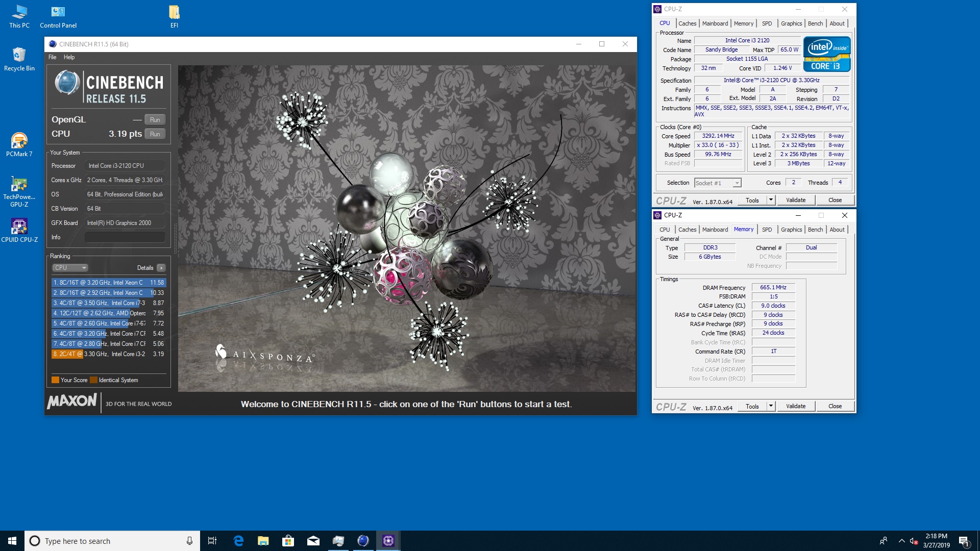The height and width of the screenshot is (551, 980).
Task: Show hidden system tray icons
Action: pos(901,541)
